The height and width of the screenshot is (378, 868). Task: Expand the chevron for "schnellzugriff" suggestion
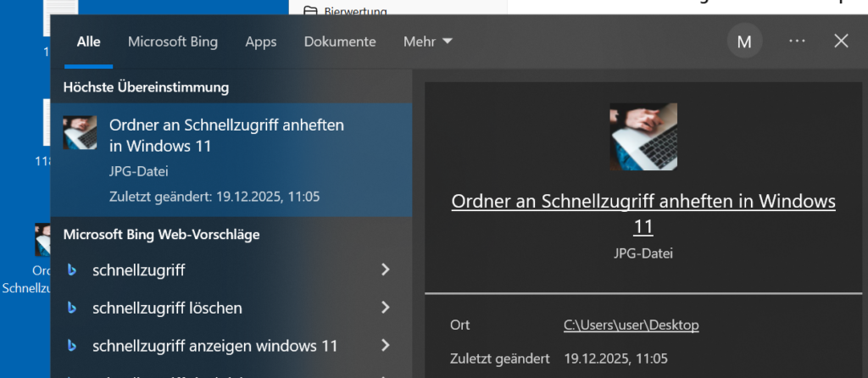pyautogui.click(x=386, y=270)
